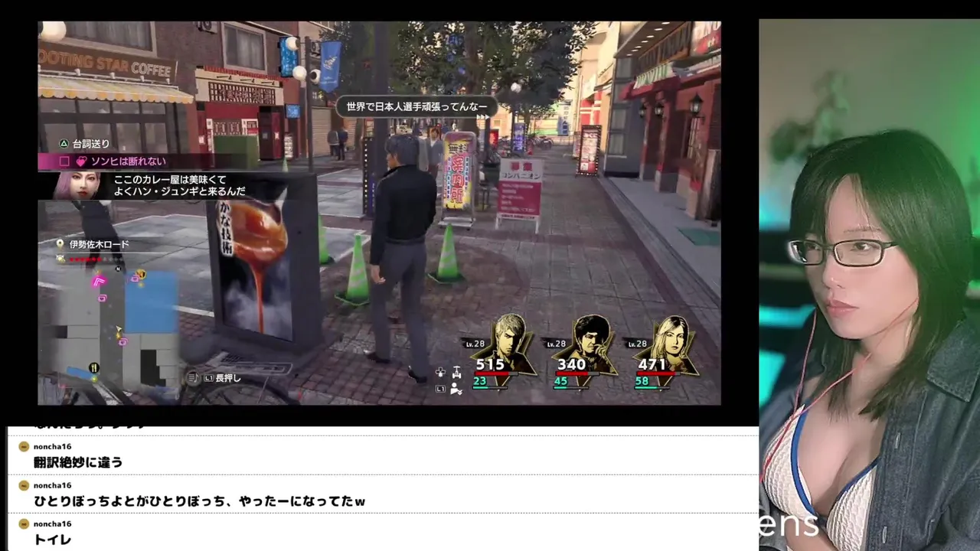Click the D-pad icon in the bottom HUD
This screenshot has height=551, width=980.
point(441,373)
